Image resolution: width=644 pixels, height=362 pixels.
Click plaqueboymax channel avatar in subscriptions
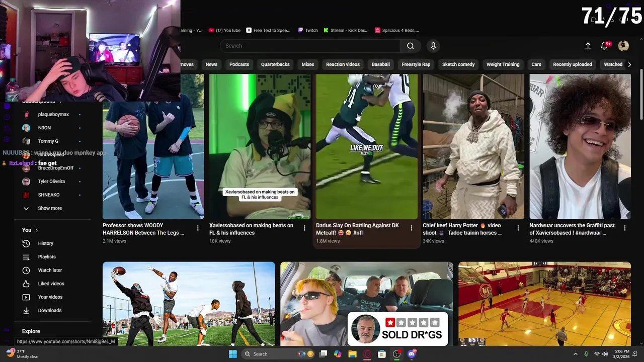(26, 115)
